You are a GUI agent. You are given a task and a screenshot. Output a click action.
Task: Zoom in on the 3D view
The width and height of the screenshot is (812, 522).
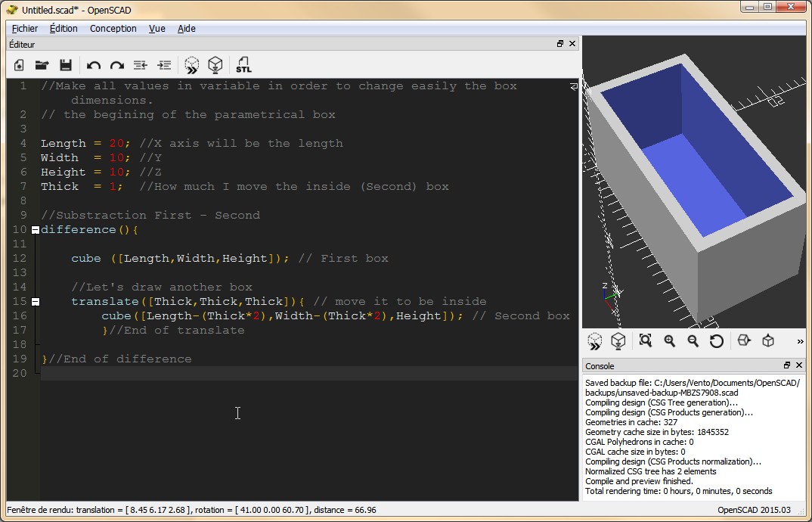(670, 340)
